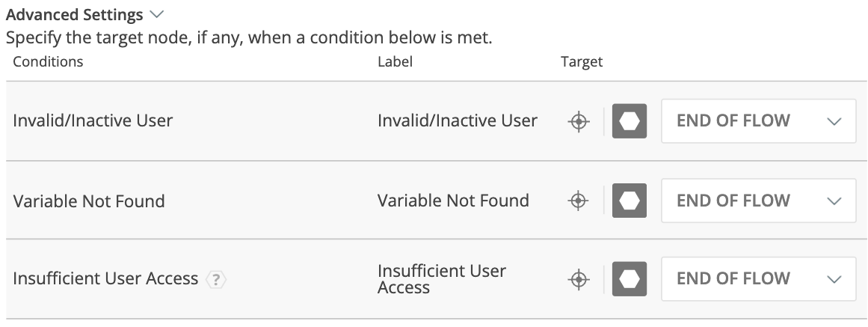Open the Invalid/Inactive User target dropdown

pyautogui.click(x=758, y=121)
